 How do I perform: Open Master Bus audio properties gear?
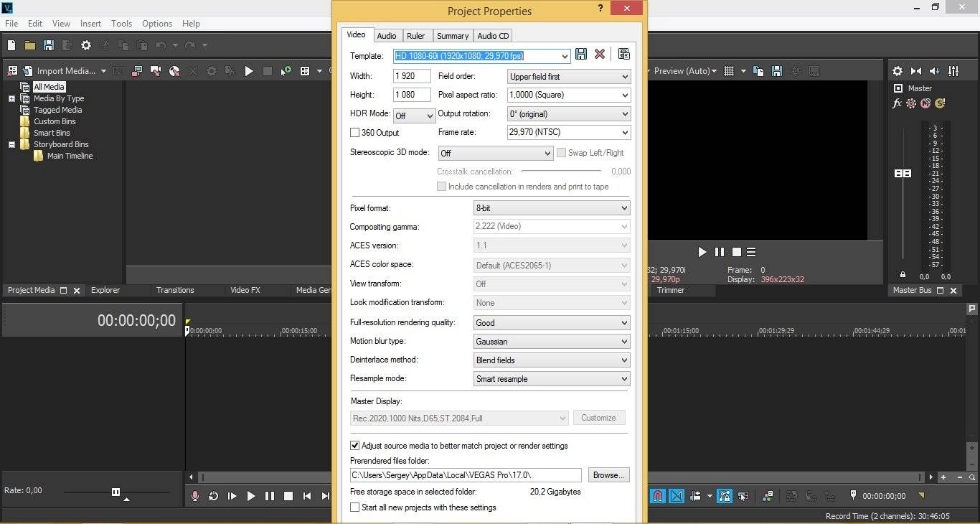click(x=897, y=71)
